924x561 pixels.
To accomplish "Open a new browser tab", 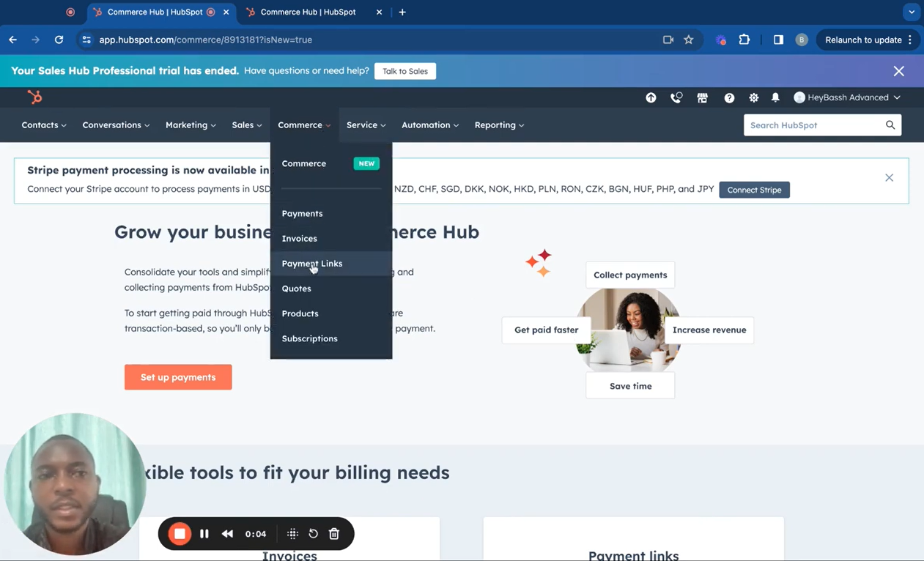I will [x=402, y=12].
